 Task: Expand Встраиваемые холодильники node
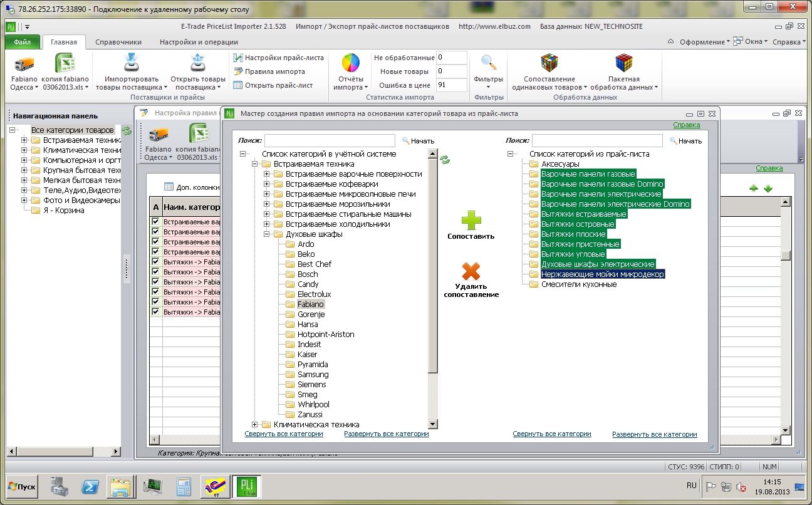(x=267, y=224)
